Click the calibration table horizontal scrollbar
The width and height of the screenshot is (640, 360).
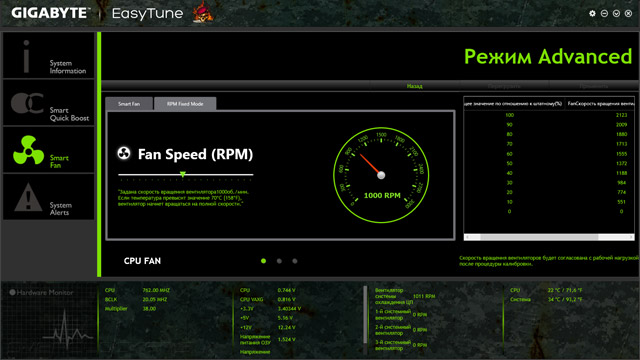point(549,237)
